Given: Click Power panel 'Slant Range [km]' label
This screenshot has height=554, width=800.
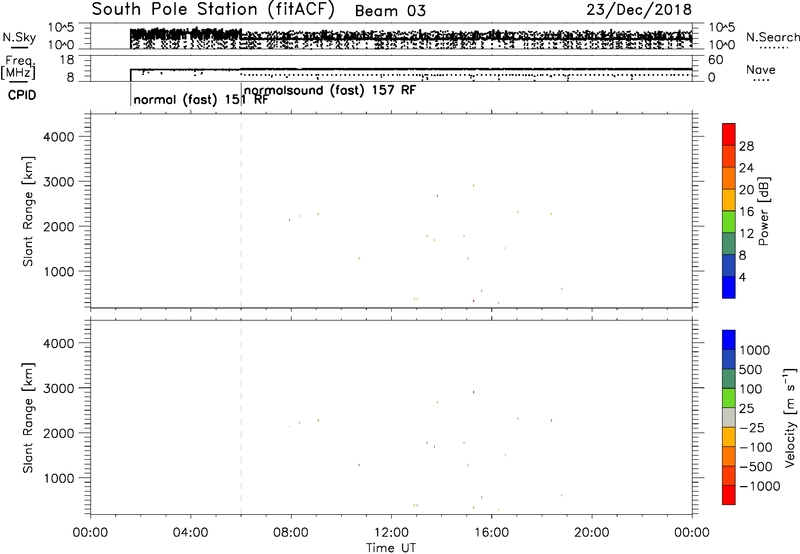Looking at the screenshot, I should (28, 211).
